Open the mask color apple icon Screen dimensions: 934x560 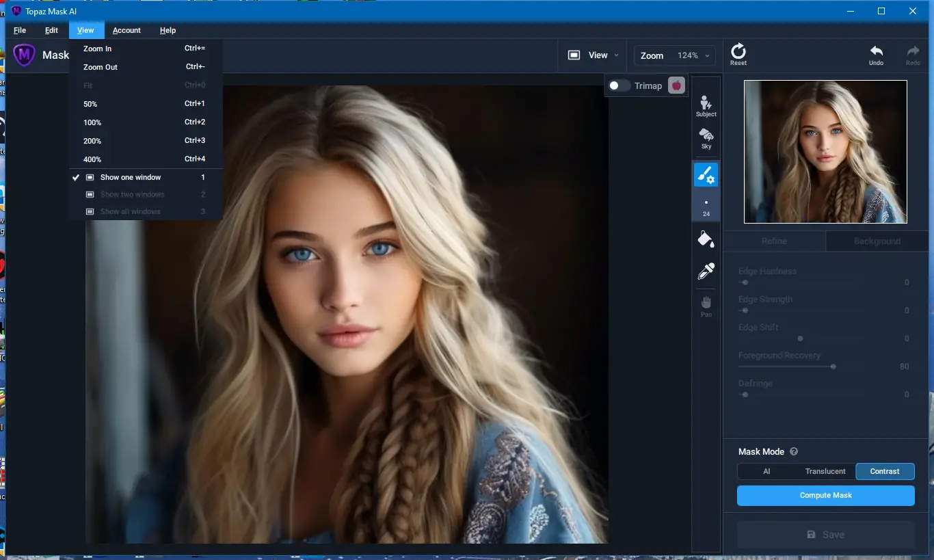click(x=676, y=85)
